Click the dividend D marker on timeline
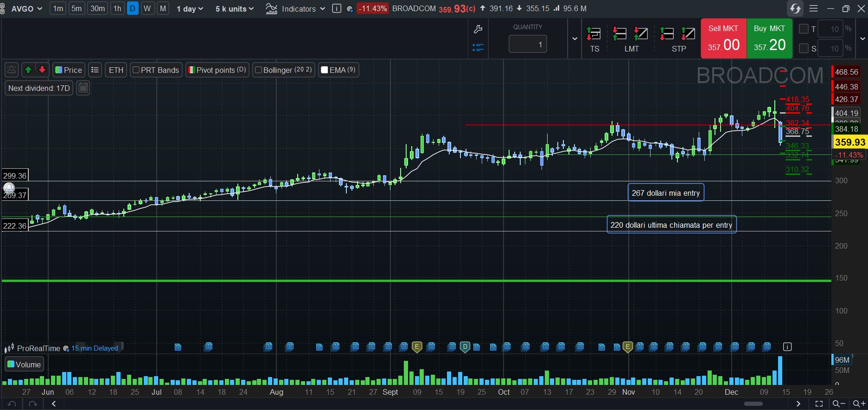The image size is (868, 410). click(465, 346)
